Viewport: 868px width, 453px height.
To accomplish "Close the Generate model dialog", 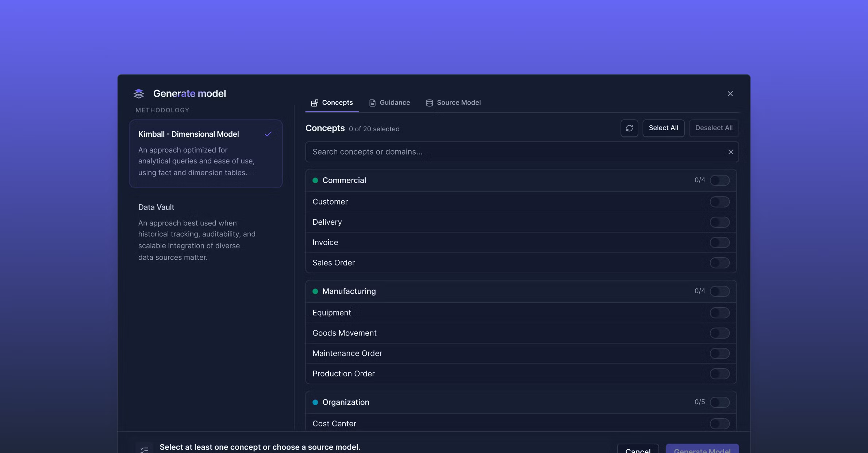I will coord(730,94).
